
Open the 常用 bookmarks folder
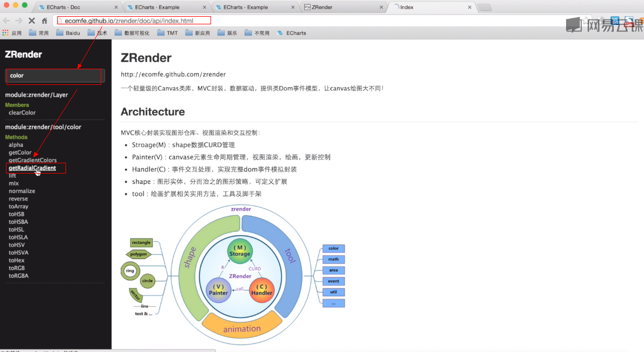32,33
